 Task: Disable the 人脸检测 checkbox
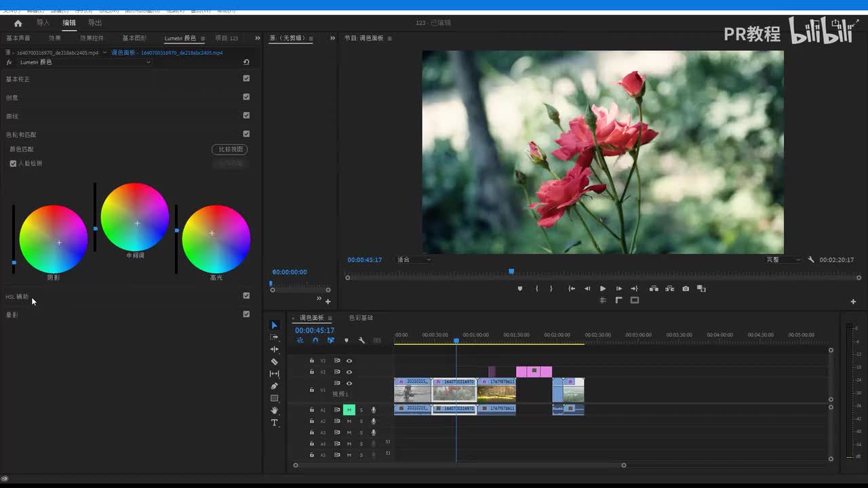tap(13, 163)
